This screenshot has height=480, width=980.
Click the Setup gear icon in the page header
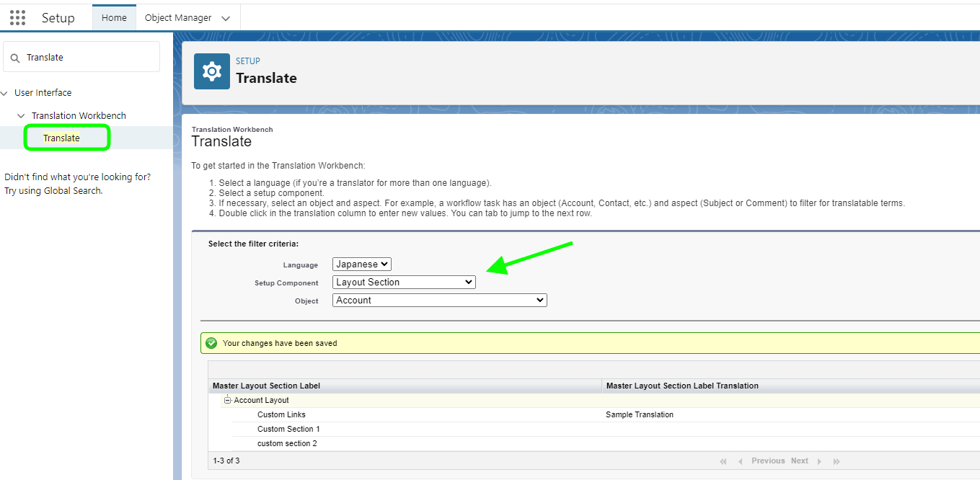(x=211, y=71)
